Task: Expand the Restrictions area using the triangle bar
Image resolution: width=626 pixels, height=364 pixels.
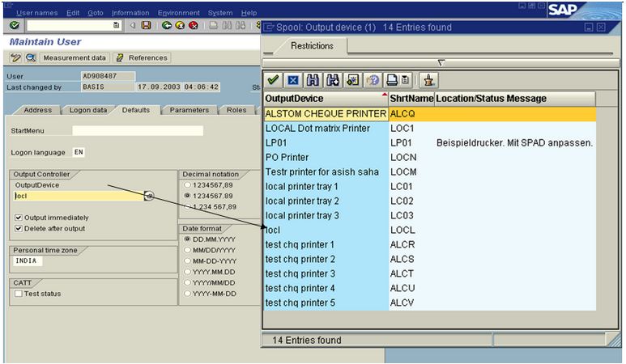Action: coord(441,63)
